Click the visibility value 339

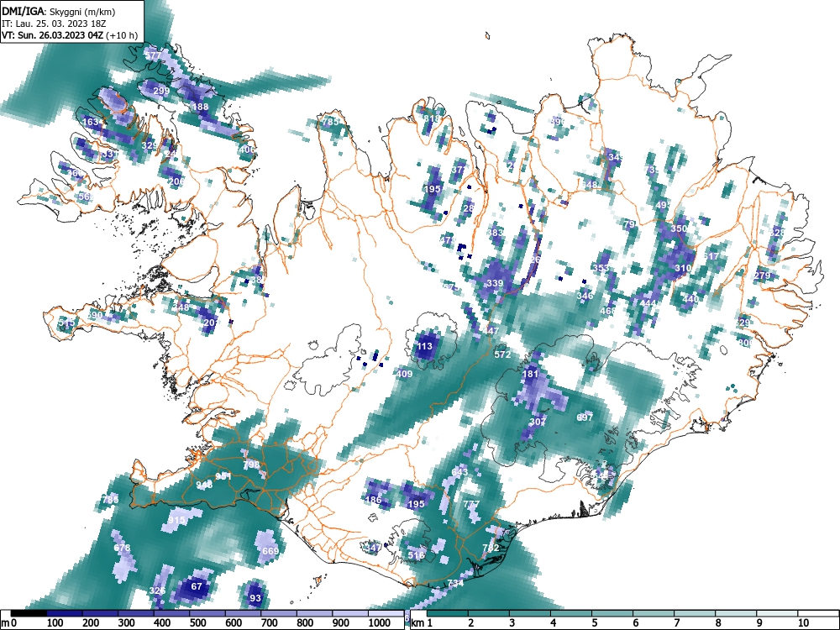pyautogui.click(x=495, y=283)
